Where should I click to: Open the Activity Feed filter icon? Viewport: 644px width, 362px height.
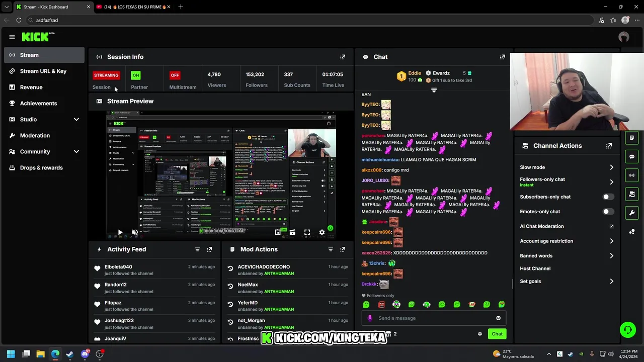197,249
